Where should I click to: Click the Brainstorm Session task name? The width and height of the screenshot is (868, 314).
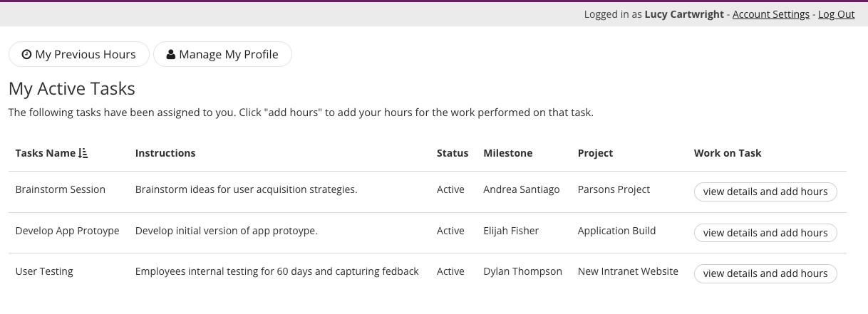click(x=60, y=190)
